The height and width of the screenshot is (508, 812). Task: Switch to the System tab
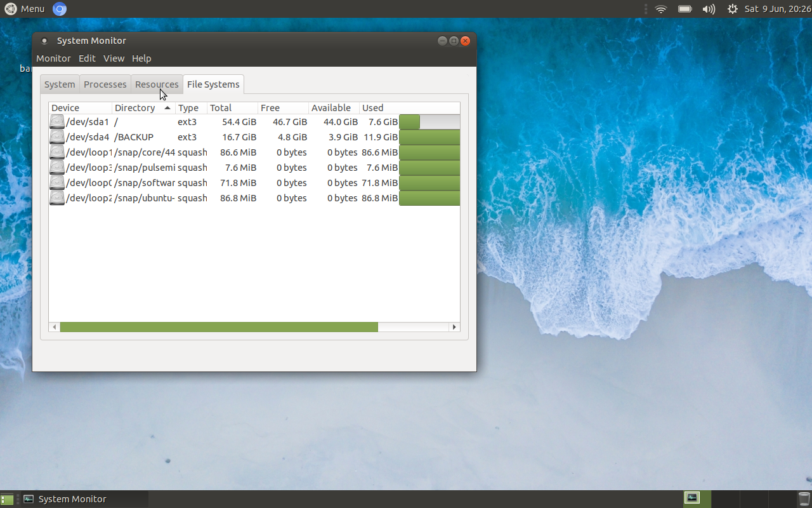tap(60, 84)
